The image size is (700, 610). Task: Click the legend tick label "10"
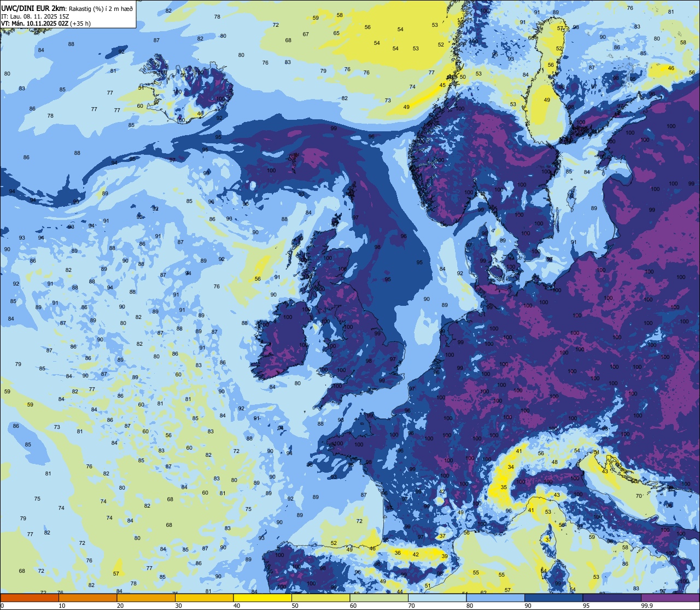[x=62, y=606]
